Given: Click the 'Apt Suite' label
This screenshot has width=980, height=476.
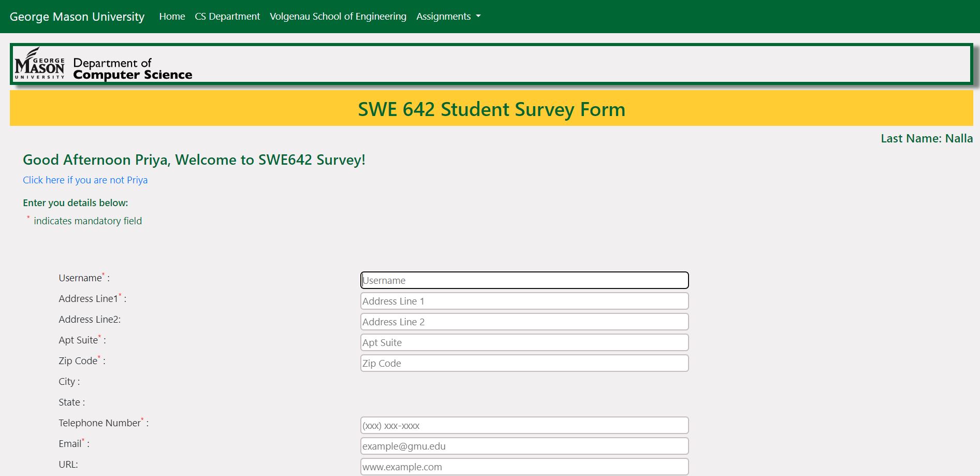Looking at the screenshot, I should coord(82,340).
